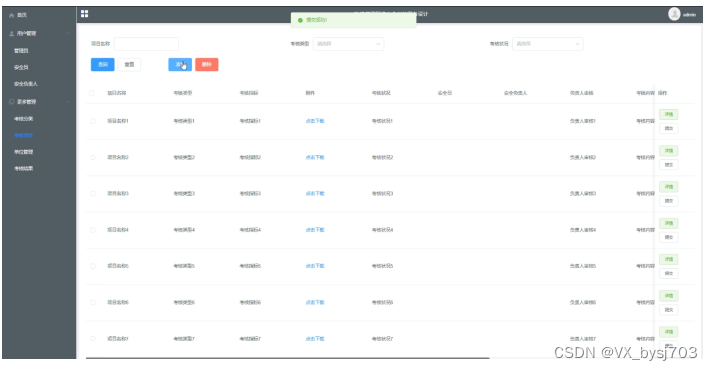Screen dimensions: 712x370
Task: Open 考核分类 in the sidebar
Action: 24,119
